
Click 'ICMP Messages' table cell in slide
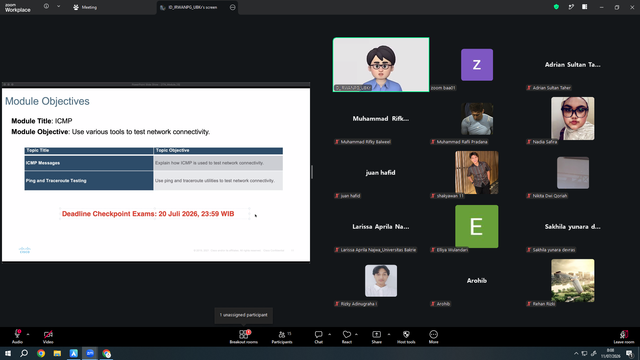(89, 163)
